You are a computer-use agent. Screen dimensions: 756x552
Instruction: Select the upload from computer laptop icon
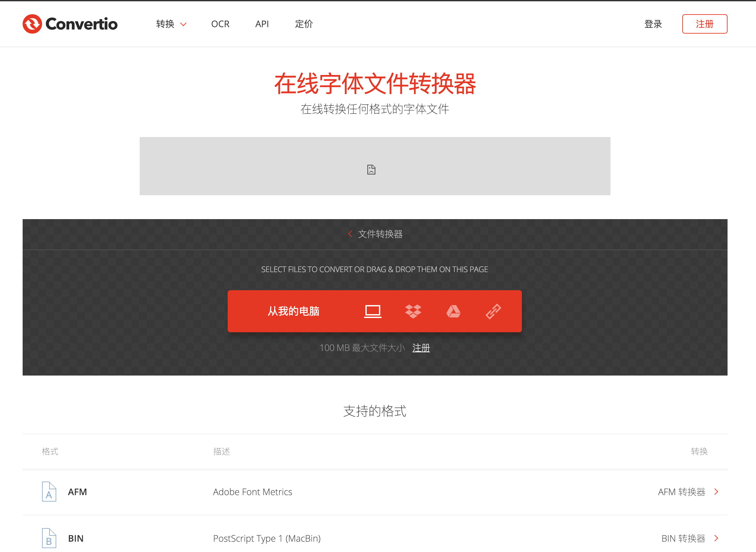373,311
